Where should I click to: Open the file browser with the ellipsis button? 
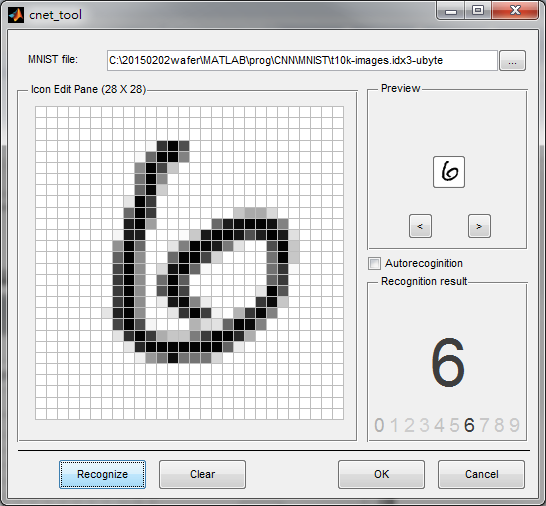pos(512,61)
